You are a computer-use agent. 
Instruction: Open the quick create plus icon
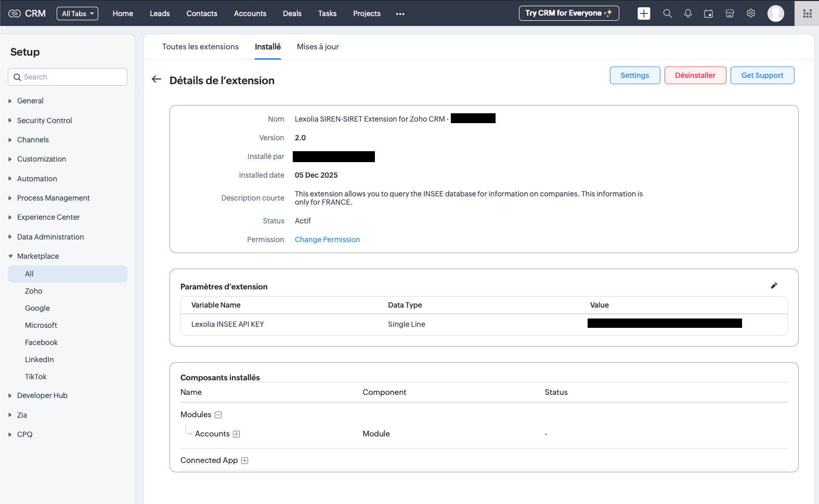[644, 14]
